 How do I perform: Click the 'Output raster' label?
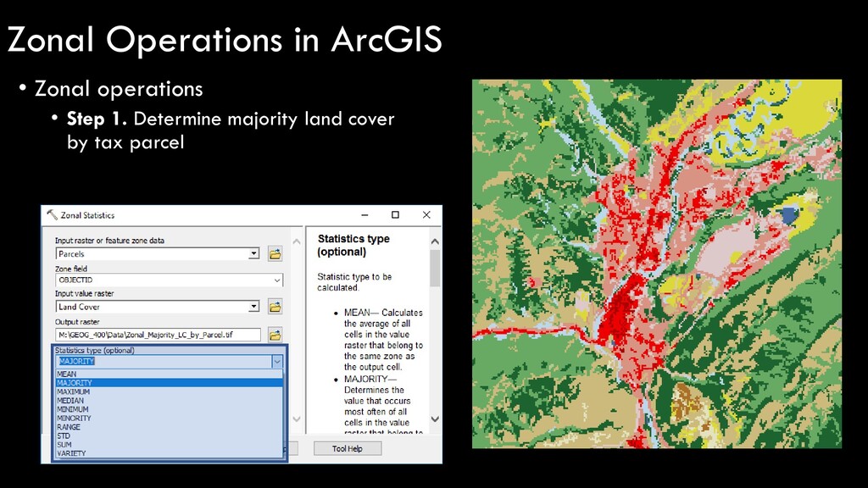77,322
